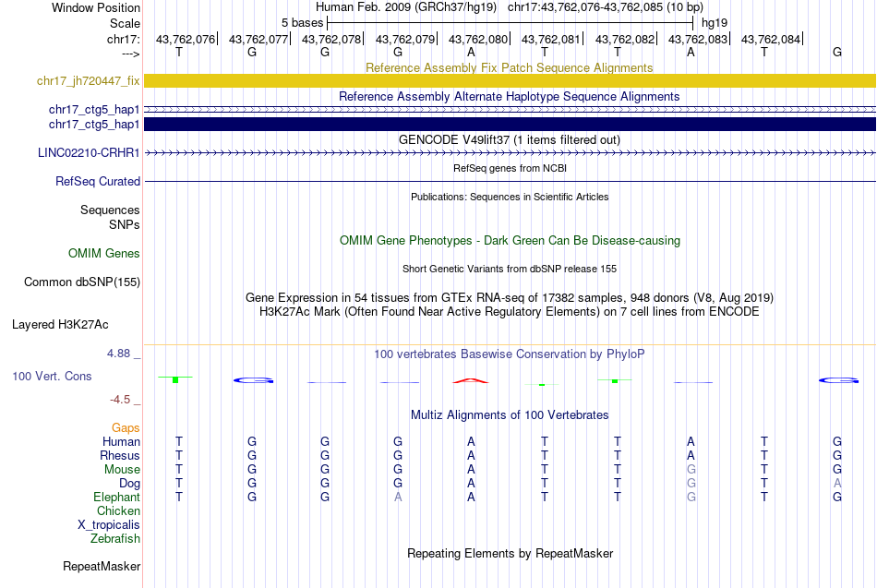
Task: Select the Zebrafish species row label
Action: 115,539
